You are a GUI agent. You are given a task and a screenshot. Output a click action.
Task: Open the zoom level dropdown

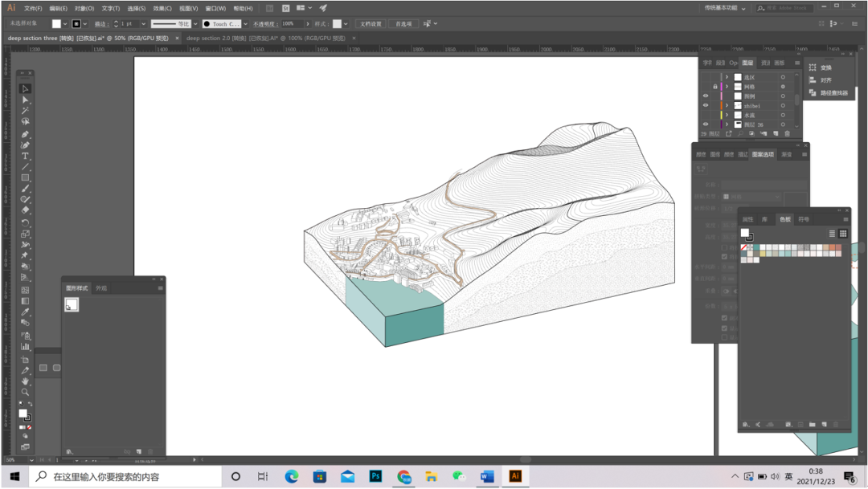[x=31, y=460]
